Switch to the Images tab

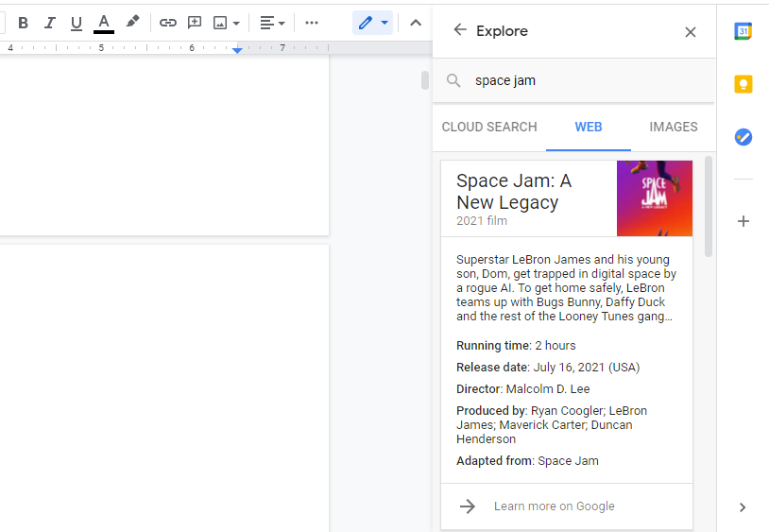click(674, 127)
